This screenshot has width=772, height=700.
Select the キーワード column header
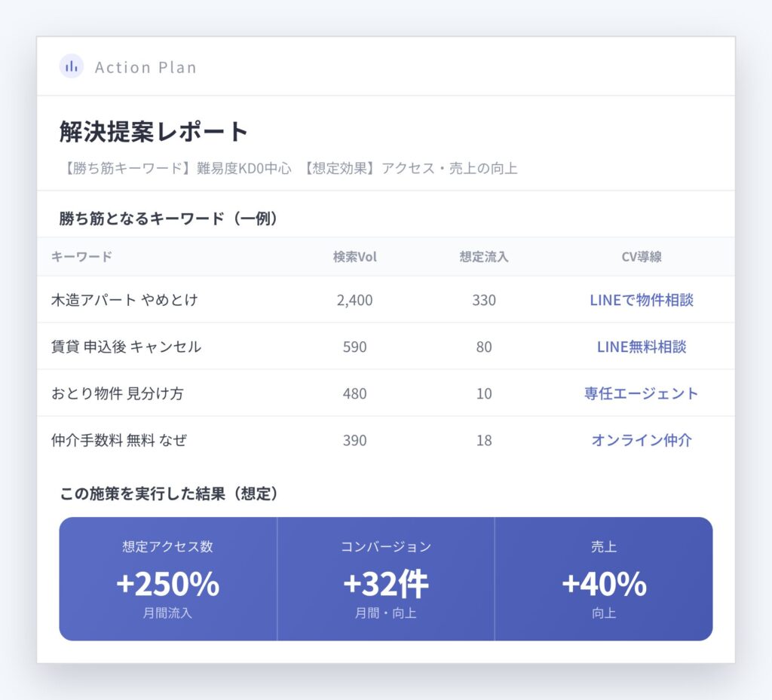pyautogui.click(x=81, y=257)
